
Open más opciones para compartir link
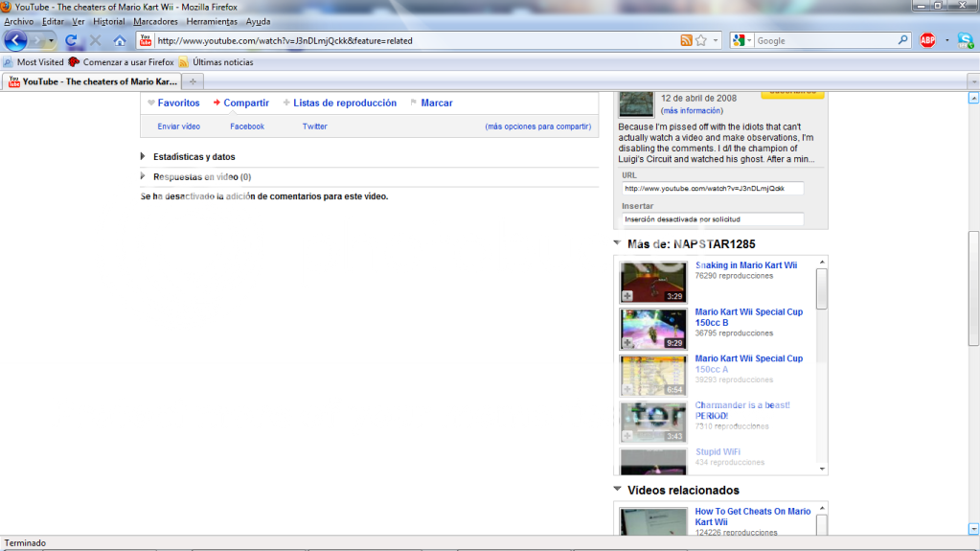(537, 126)
